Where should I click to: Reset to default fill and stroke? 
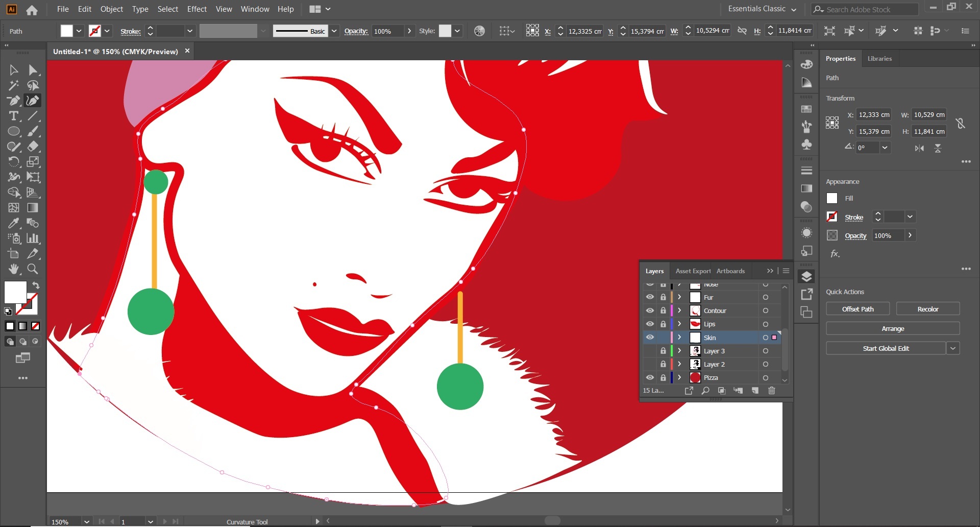[8, 311]
